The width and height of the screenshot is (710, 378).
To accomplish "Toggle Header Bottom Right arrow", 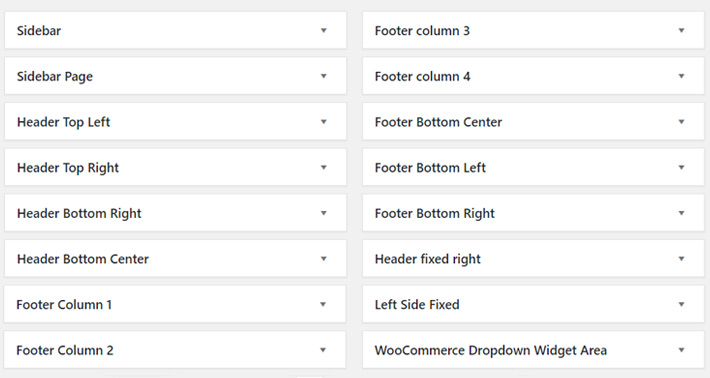I will click(323, 213).
